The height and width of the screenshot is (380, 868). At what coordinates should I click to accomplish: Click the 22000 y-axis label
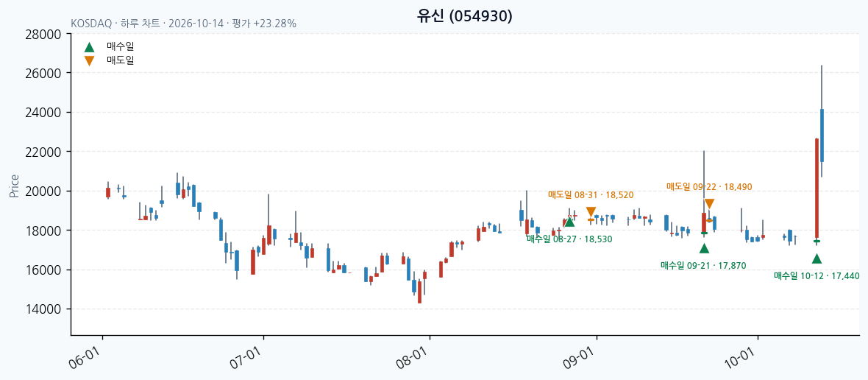43,152
